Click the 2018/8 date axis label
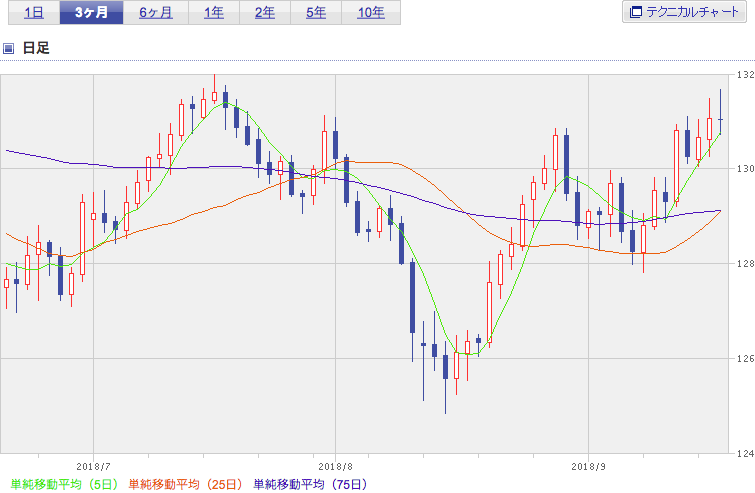Screen dimensions: 755x493 coord(336,467)
